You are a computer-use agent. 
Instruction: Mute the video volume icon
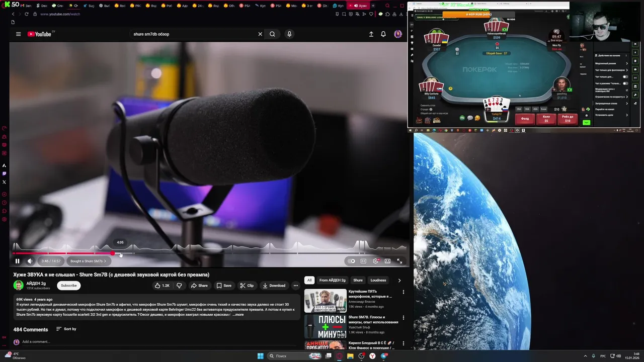click(30, 261)
